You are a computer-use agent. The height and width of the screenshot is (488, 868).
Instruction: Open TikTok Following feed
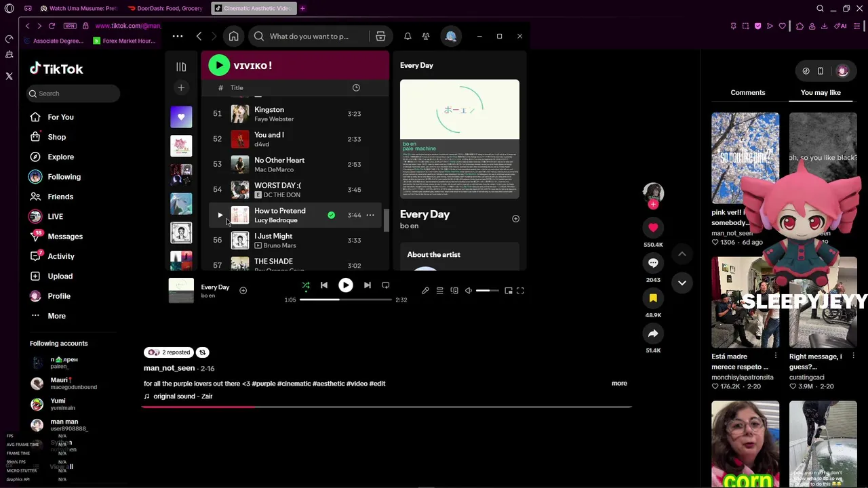coord(64,177)
